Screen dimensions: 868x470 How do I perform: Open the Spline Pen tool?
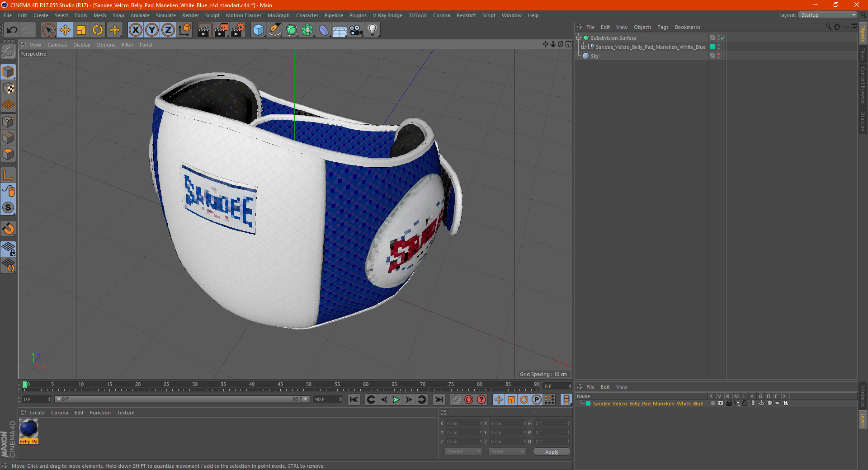274,30
